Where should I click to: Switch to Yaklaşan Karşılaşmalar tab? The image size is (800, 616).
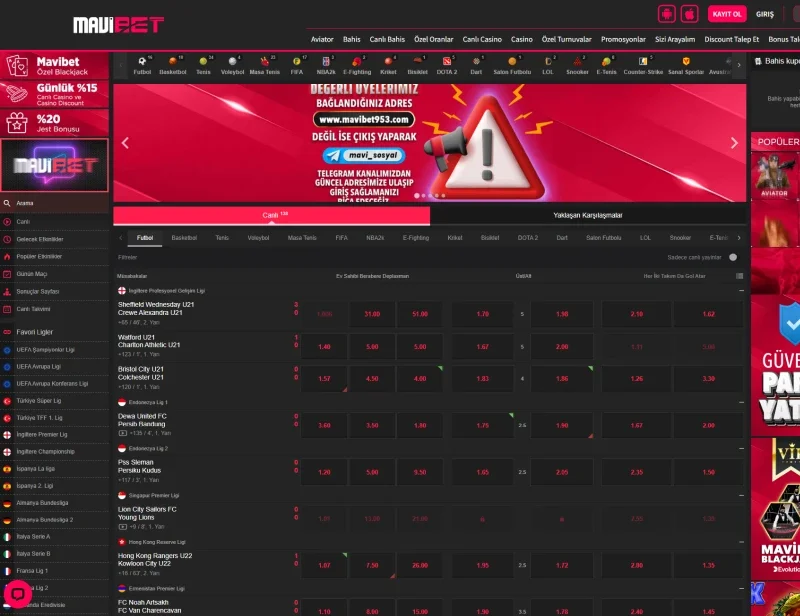pyautogui.click(x=588, y=215)
